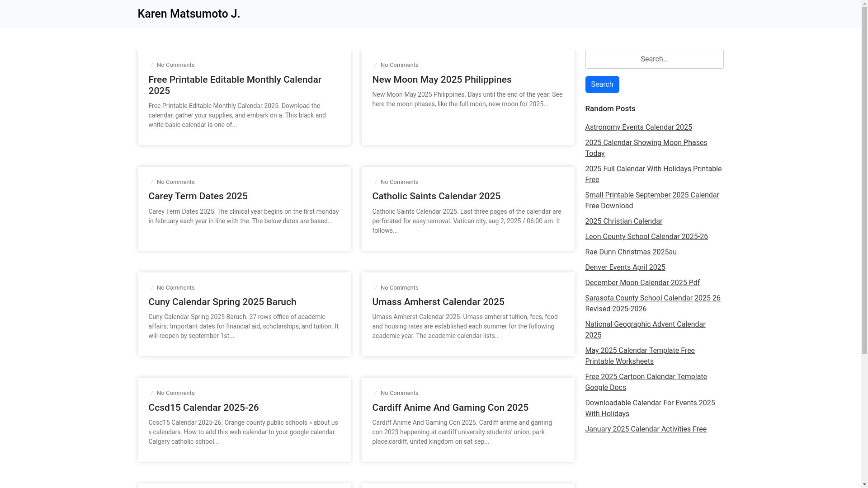Open 2025 Calendar Showing Moon Phases Today
This screenshot has width=868, height=488.
(x=646, y=148)
